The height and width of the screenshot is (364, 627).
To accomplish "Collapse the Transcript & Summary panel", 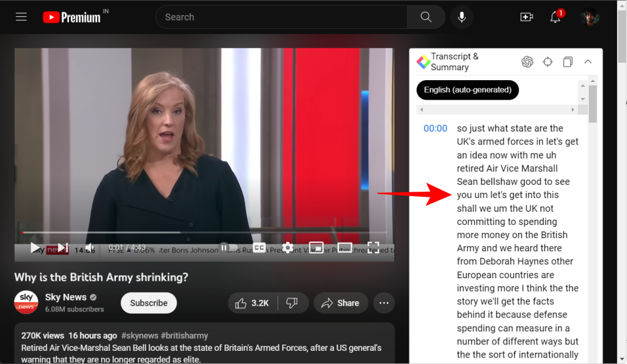I will point(587,61).
